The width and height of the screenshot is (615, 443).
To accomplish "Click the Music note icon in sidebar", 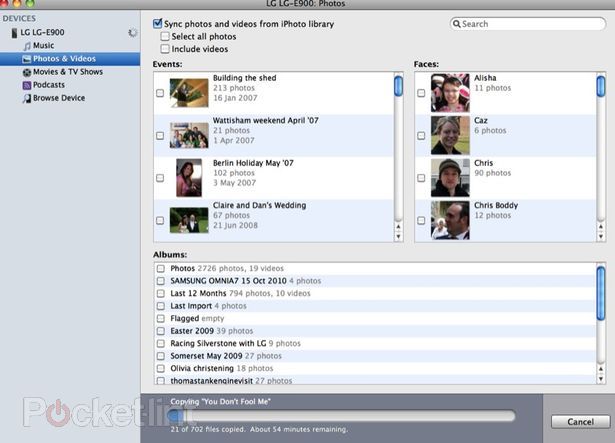I will 27,46.
